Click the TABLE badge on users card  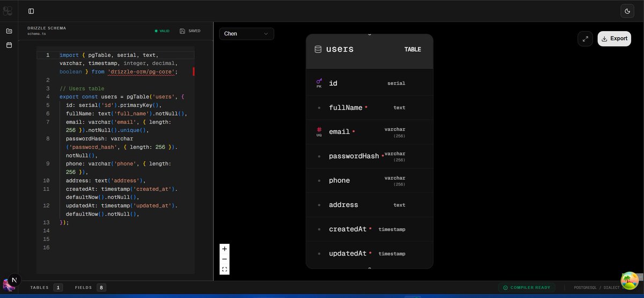pyautogui.click(x=412, y=49)
